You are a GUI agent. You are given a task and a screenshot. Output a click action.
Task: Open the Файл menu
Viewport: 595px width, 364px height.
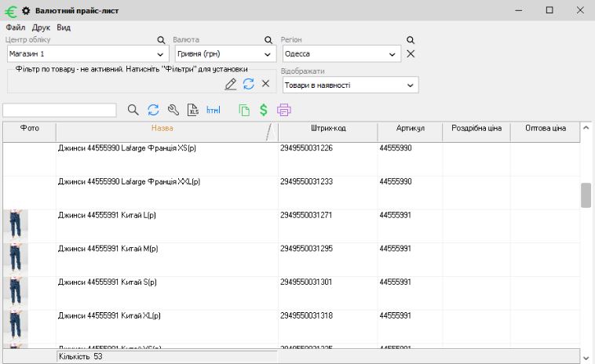click(15, 27)
